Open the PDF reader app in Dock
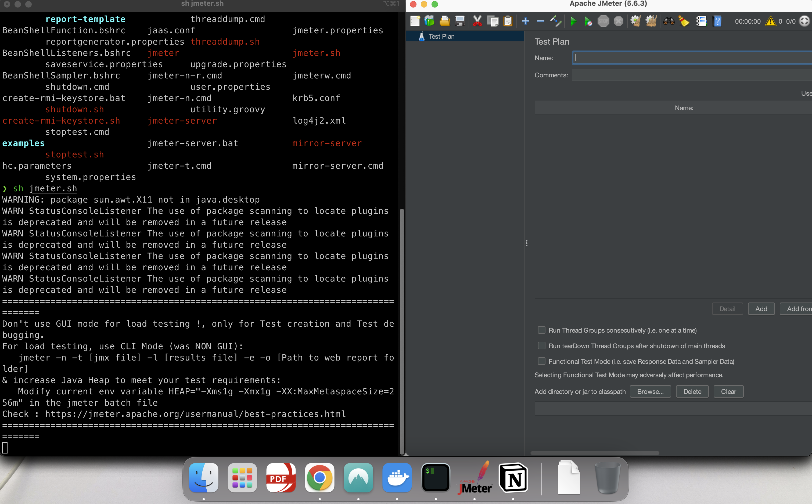 281,478
